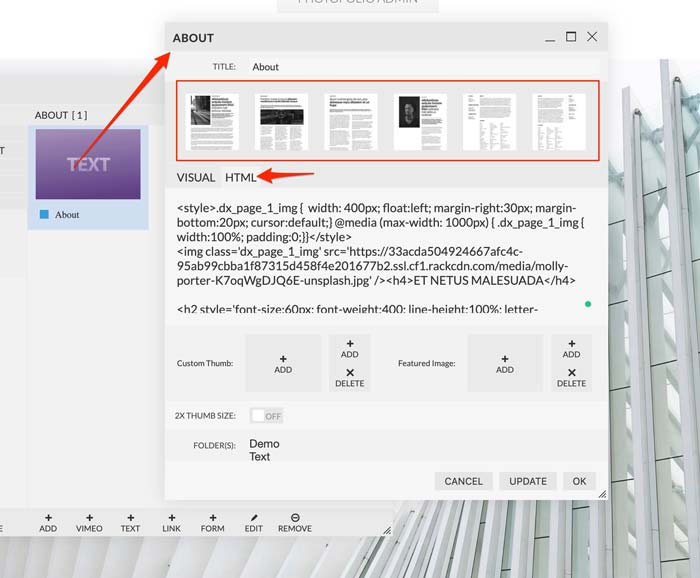Image resolution: width=700 pixels, height=578 pixels.
Task: Click the LINK add button
Action: tap(171, 523)
